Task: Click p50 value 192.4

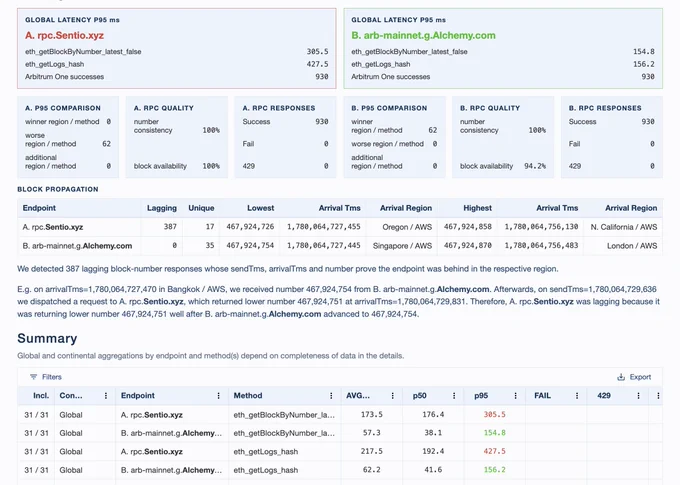Action: pos(433,452)
